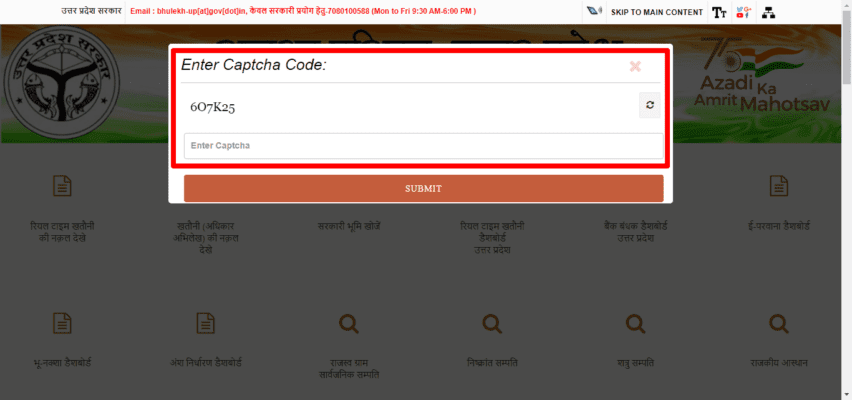This screenshot has height=400, width=852.
Task: Click the उत्तर प्रदेश सरकार text in top bar
Action: pyautogui.click(x=91, y=11)
